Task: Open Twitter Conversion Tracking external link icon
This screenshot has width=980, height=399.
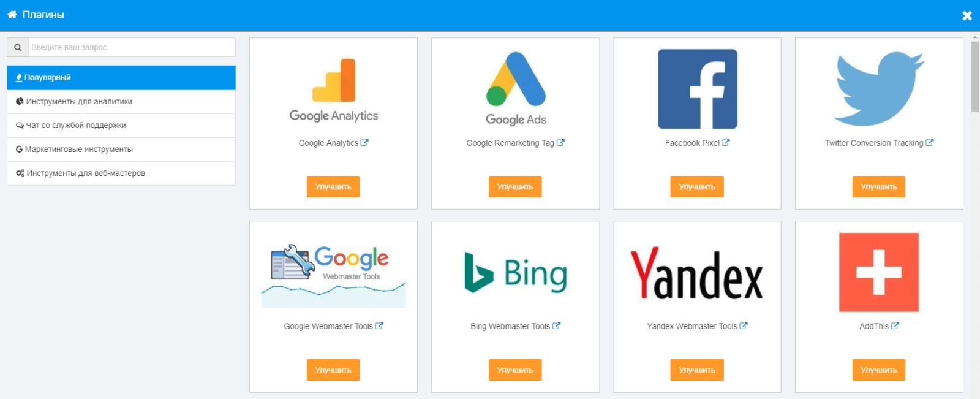Action: pos(929,142)
